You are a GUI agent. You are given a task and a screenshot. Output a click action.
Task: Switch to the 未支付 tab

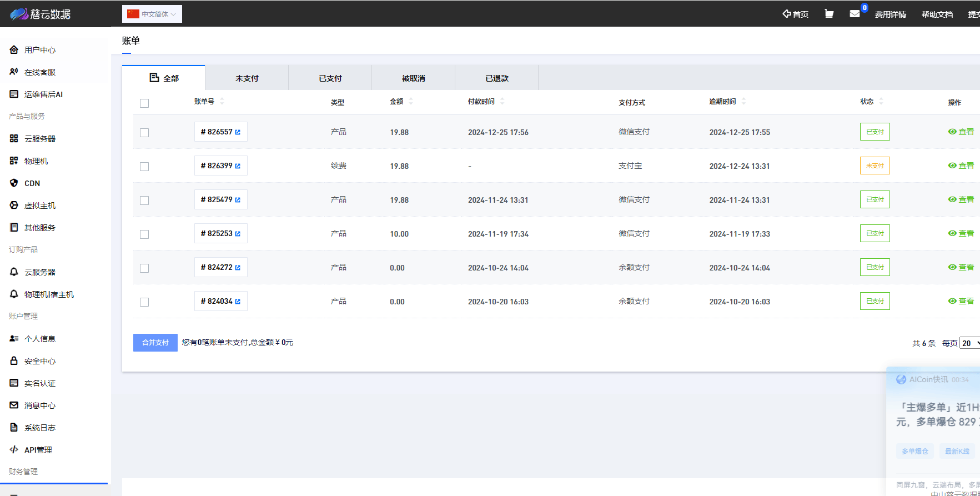tap(247, 78)
